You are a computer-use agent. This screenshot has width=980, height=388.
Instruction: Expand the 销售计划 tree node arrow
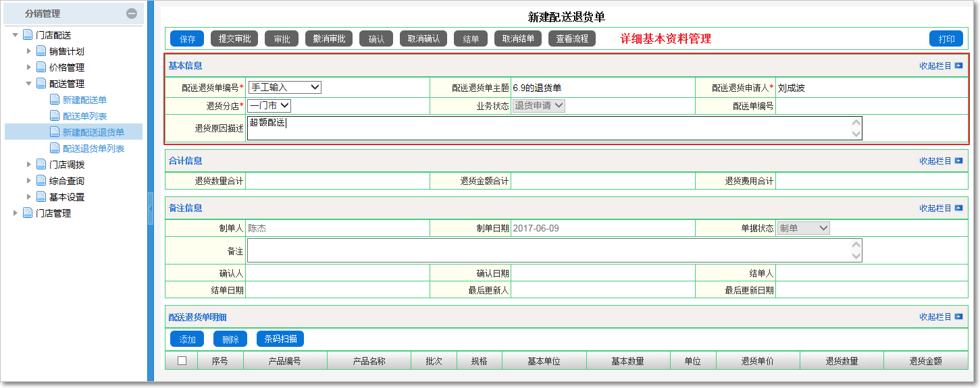click(x=29, y=51)
